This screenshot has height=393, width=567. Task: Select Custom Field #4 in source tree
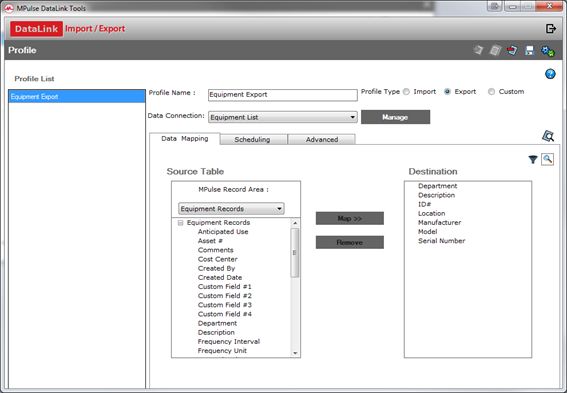click(x=225, y=314)
